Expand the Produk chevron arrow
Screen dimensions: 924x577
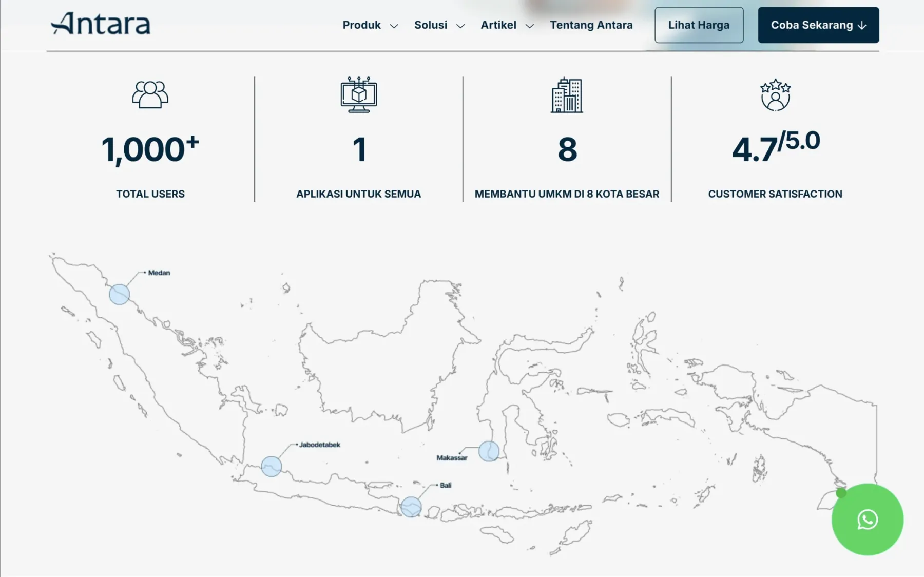[x=394, y=26]
